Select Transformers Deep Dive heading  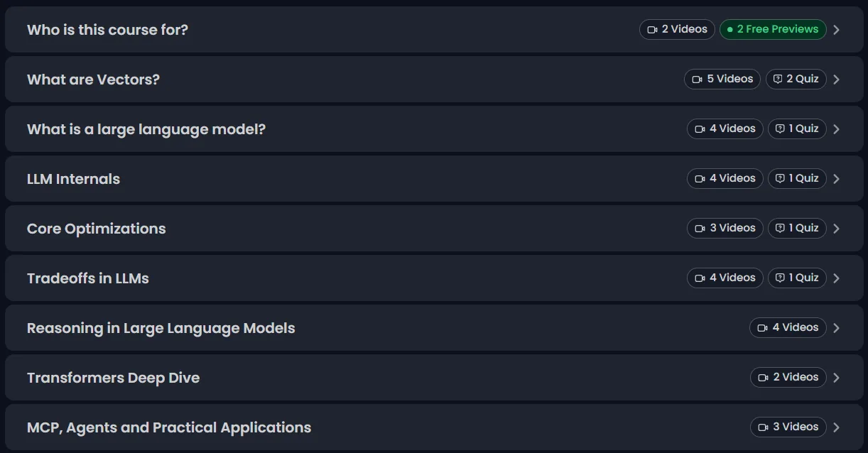pos(113,378)
